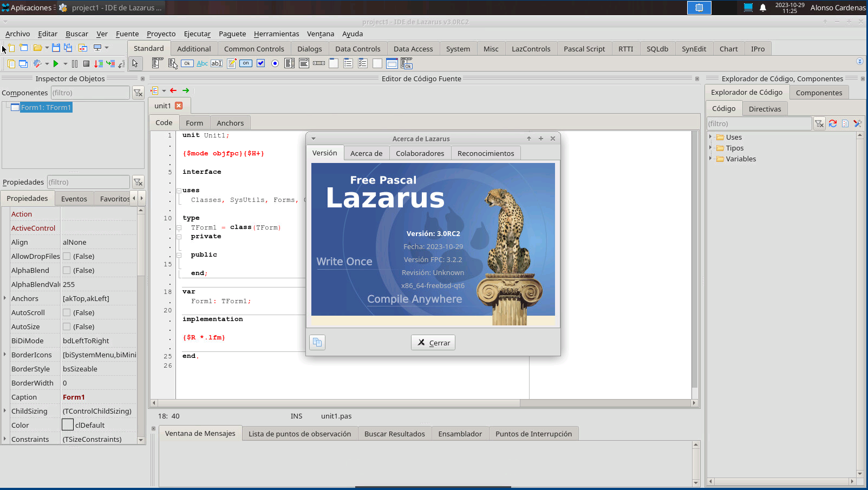868x490 pixels.
Task: Click the Cerrar button
Action: coord(433,343)
